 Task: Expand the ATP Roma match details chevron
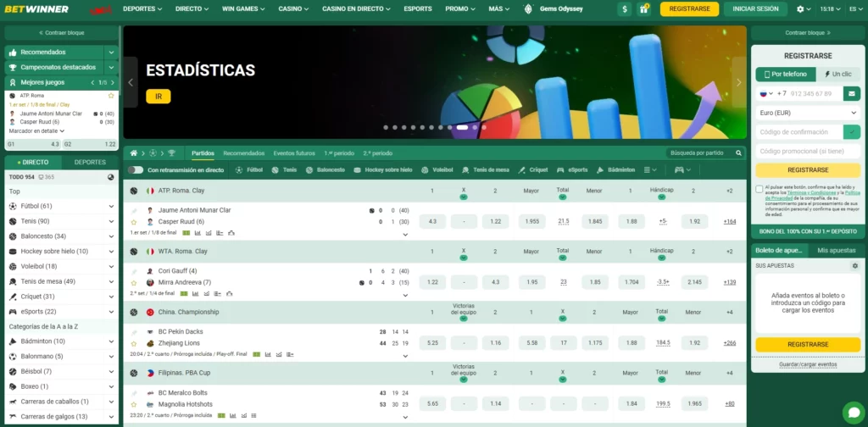(405, 235)
